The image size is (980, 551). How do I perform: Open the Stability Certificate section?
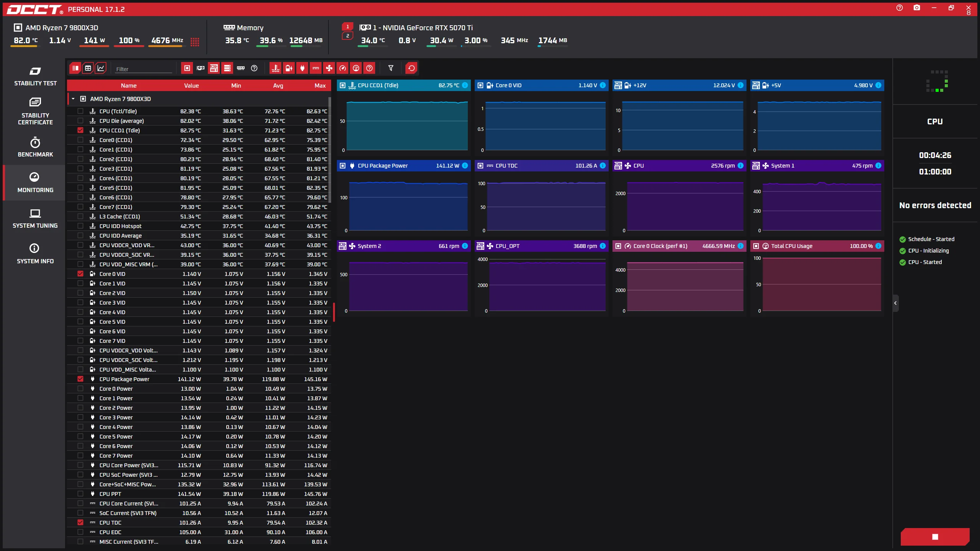(x=35, y=111)
